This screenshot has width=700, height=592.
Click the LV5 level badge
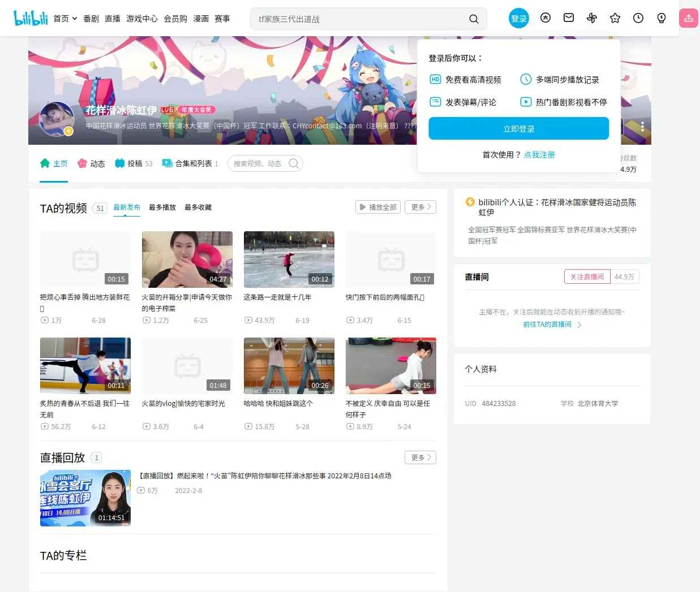tap(168, 110)
